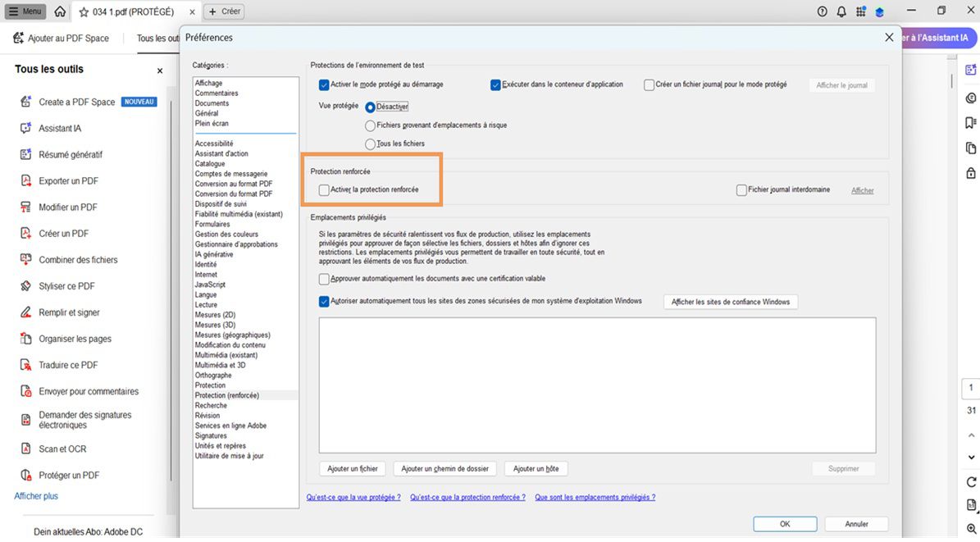Click the OK button
The image size is (980, 542).
click(785, 524)
